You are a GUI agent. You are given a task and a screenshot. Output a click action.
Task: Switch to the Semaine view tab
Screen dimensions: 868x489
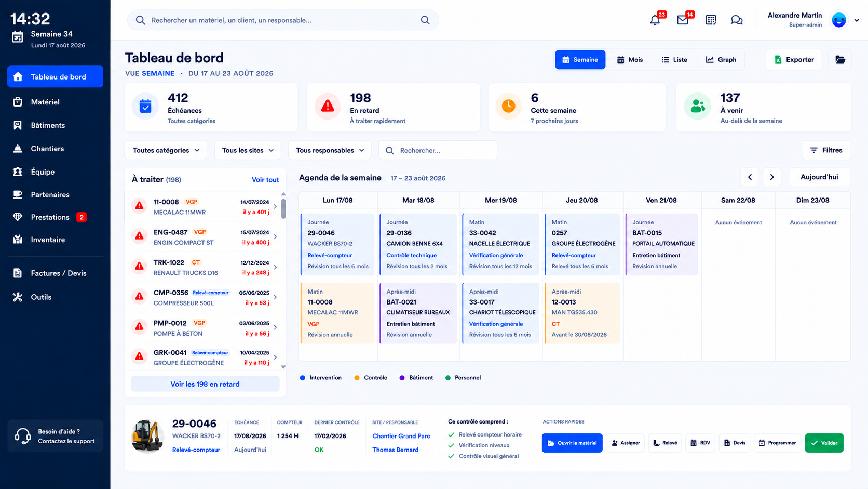click(x=580, y=60)
